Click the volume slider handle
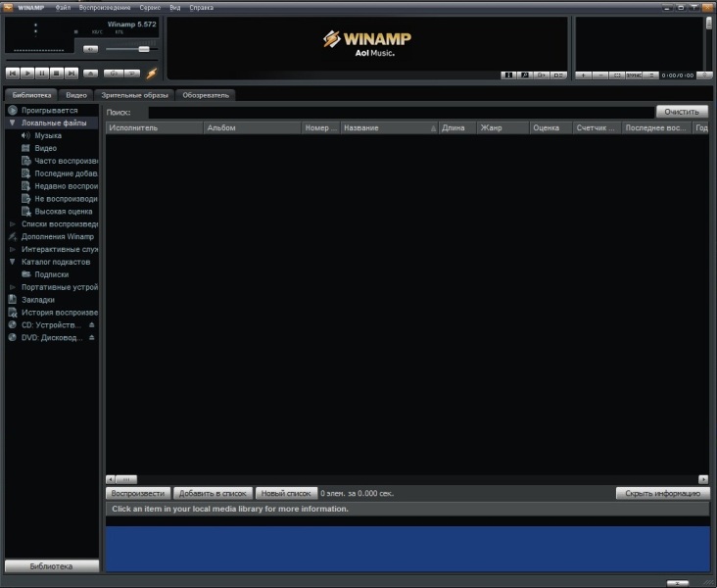 click(x=144, y=48)
